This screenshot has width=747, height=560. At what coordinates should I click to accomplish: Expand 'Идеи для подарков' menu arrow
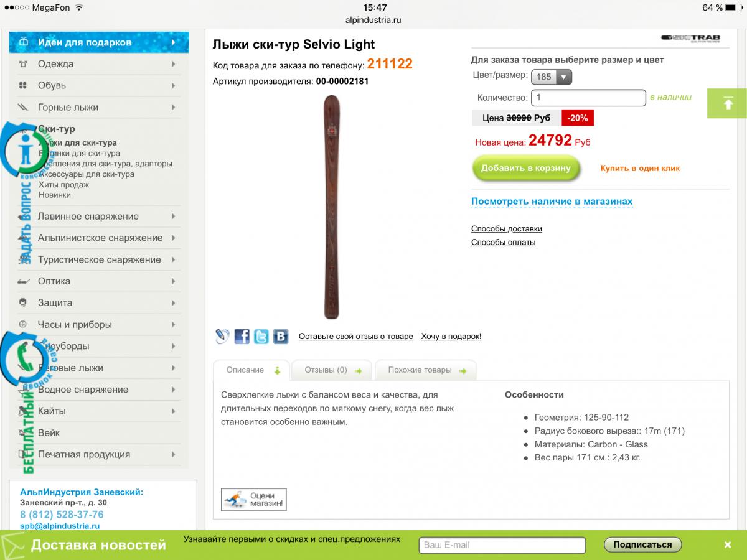click(x=173, y=42)
